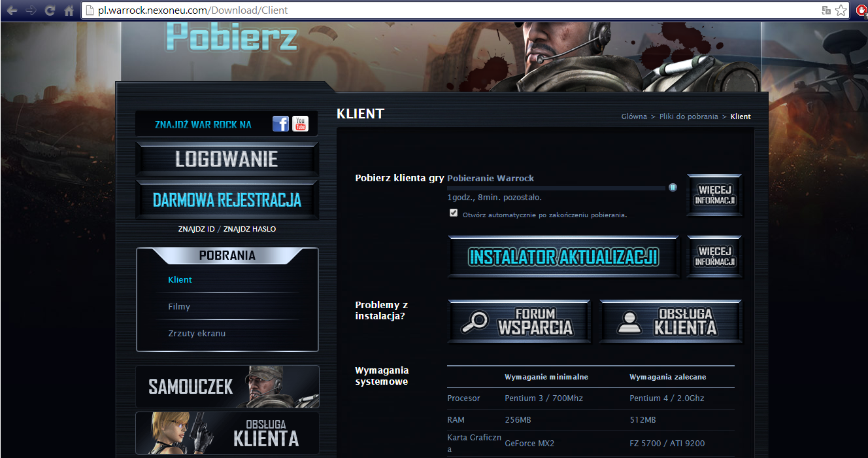Image resolution: width=868 pixels, height=458 pixels.
Task: Click the 'Pentium 4 / 2.0Ghz' cell
Action: [x=667, y=398]
